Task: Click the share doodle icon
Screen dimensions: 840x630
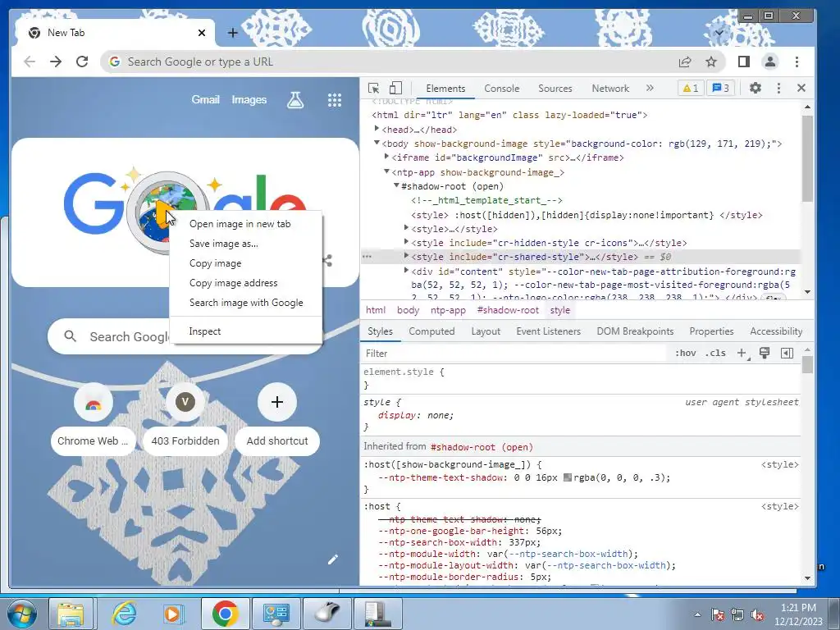Action: 327,261
